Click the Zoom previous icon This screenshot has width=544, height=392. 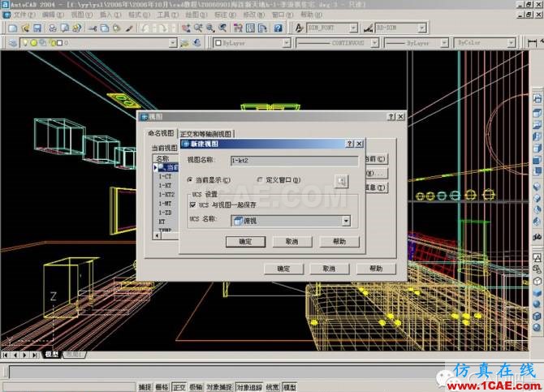coord(222,28)
